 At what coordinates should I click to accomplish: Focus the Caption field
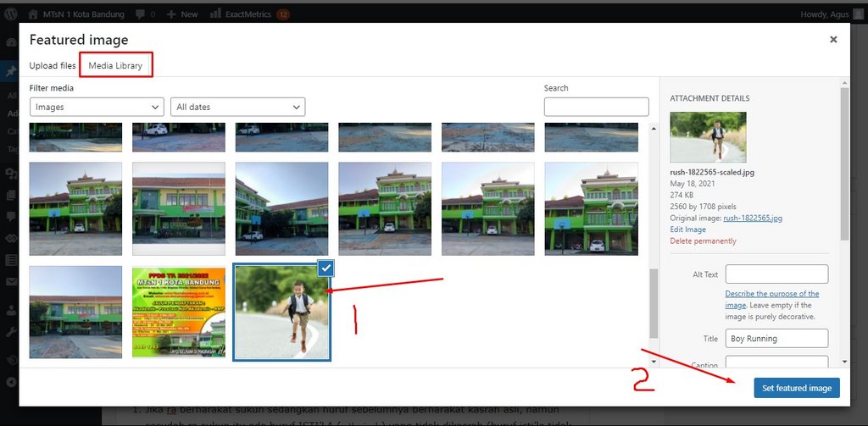point(776,362)
